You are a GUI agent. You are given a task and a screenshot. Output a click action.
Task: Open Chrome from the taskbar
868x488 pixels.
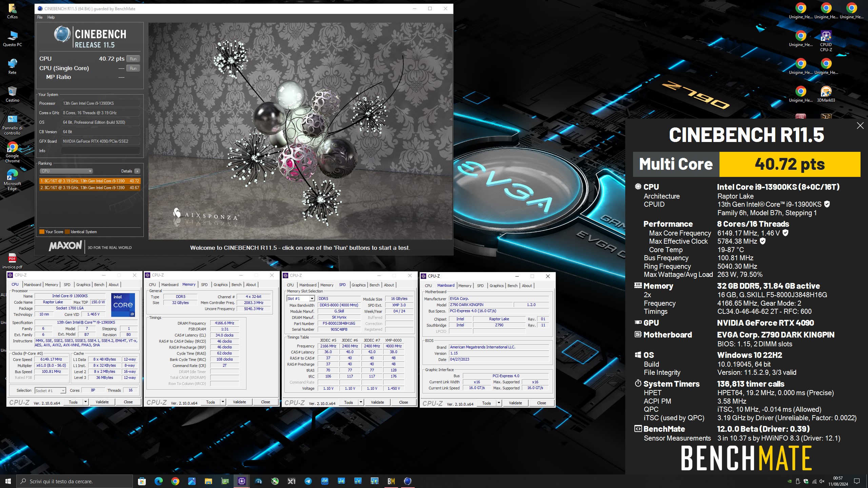coord(175,481)
